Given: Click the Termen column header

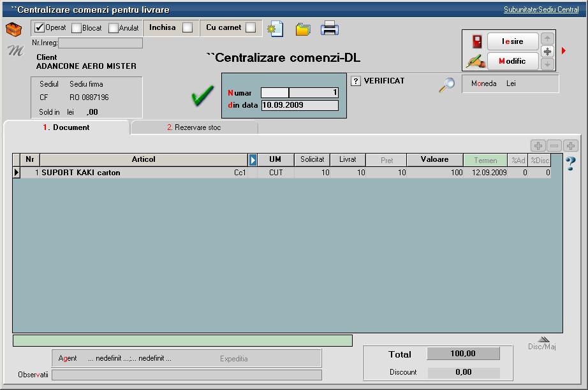Looking at the screenshot, I should pos(485,161).
